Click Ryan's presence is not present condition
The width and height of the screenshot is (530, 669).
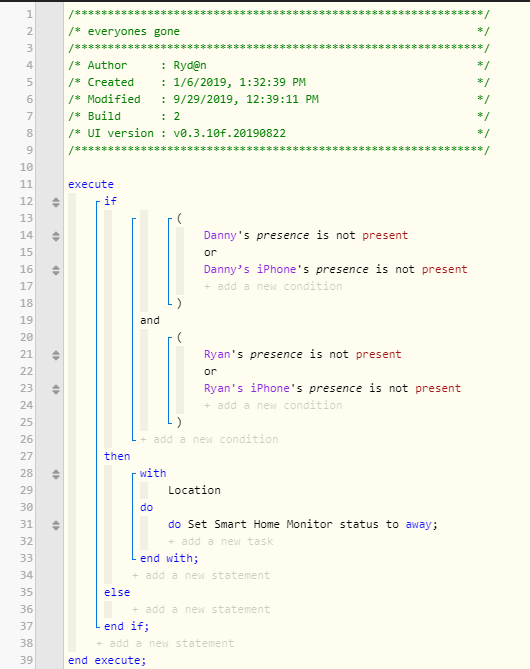303,355
